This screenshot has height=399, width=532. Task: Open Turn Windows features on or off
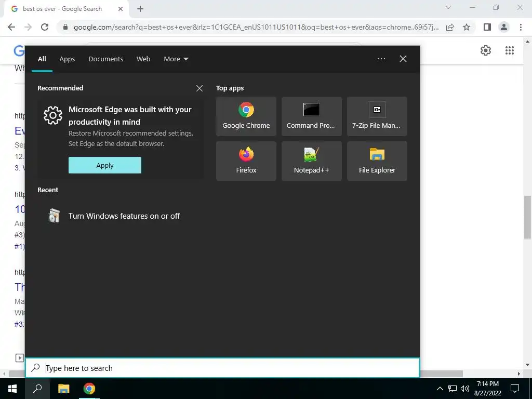pos(121,216)
